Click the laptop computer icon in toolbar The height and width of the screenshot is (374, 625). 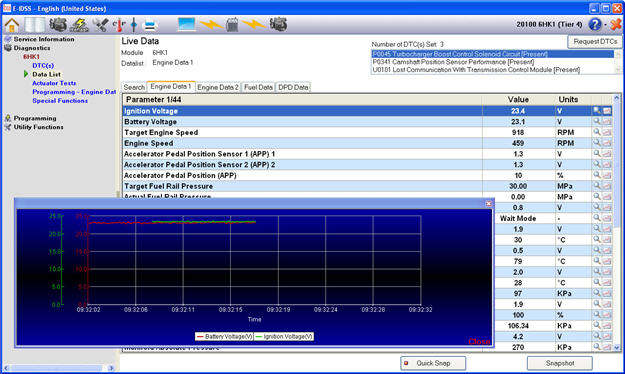[186, 24]
